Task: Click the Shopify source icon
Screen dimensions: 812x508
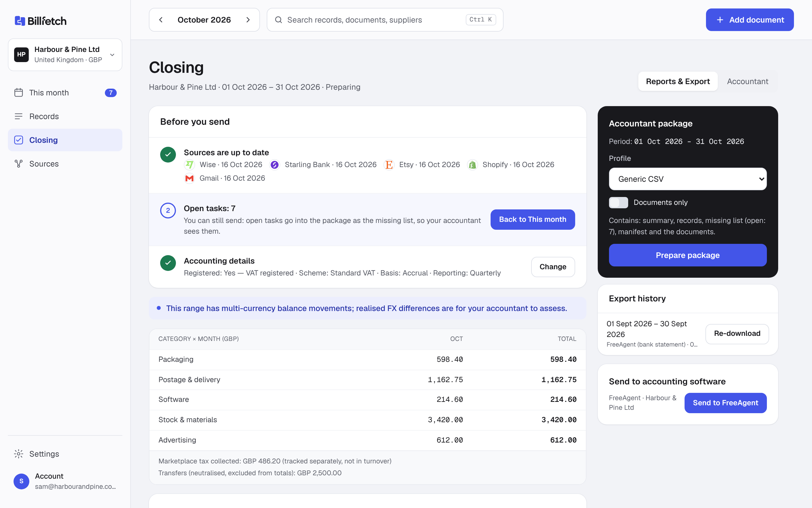Action: (x=473, y=165)
